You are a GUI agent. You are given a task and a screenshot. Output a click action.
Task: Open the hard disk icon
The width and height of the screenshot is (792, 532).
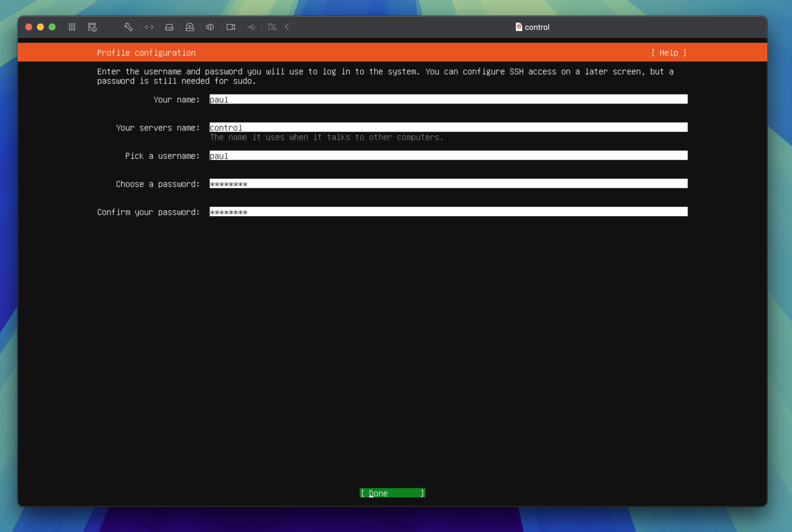point(169,27)
